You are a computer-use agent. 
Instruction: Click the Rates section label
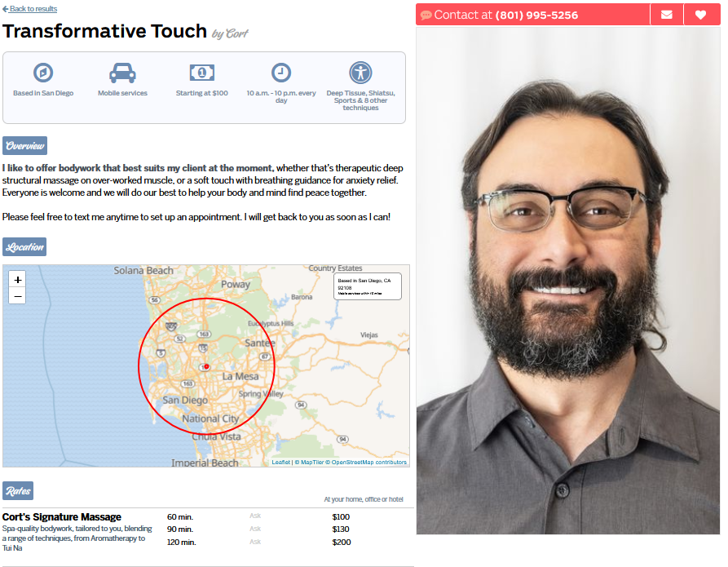18,491
